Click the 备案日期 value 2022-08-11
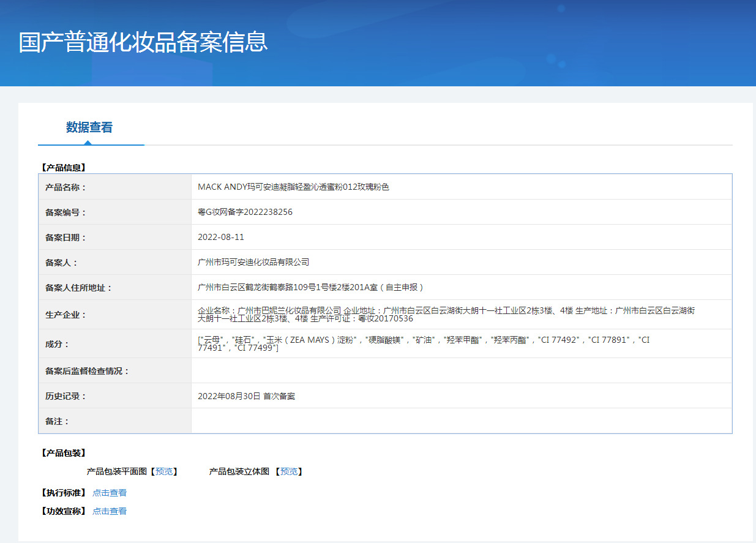Image resolution: width=756 pixels, height=543 pixels. pyautogui.click(x=221, y=238)
